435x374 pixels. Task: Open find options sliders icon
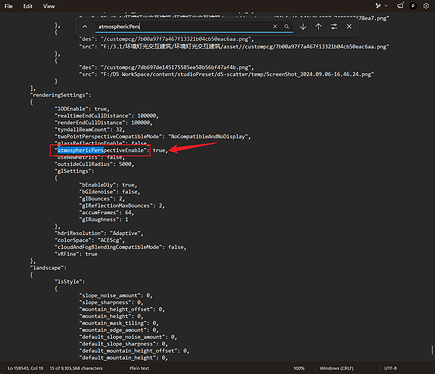coord(334,27)
